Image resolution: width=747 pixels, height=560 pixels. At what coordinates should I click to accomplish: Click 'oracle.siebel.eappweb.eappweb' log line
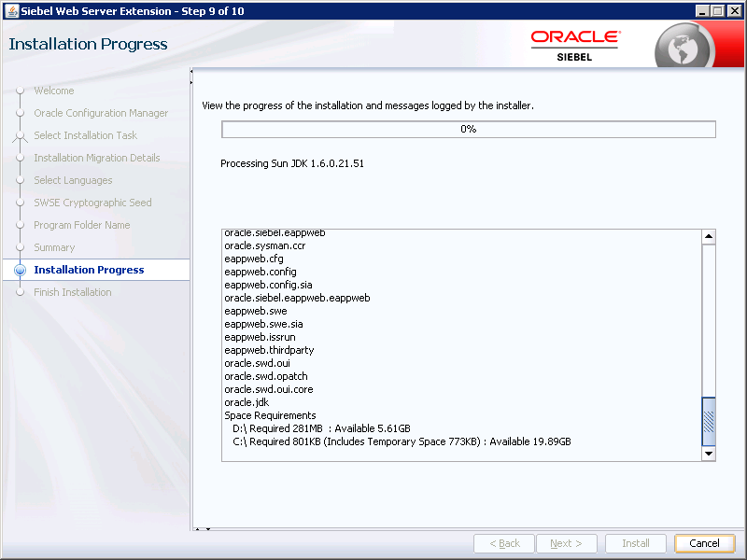297,298
